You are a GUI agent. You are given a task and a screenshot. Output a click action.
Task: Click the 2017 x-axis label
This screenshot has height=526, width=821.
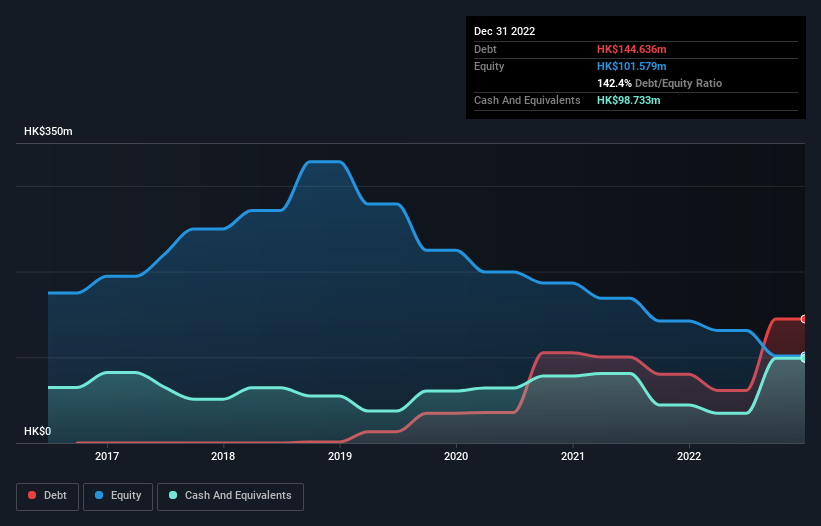pyautogui.click(x=107, y=456)
